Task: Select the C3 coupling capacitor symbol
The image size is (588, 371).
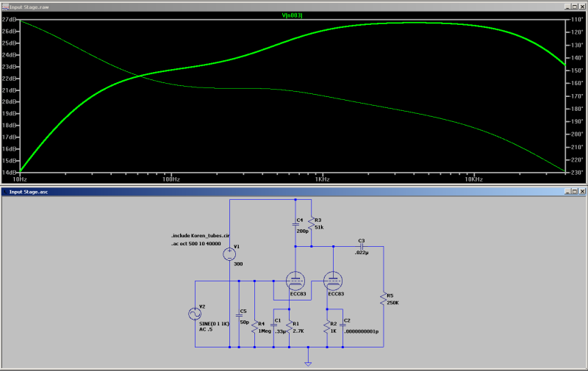Action: pyautogui.click(x=362, y=247)
